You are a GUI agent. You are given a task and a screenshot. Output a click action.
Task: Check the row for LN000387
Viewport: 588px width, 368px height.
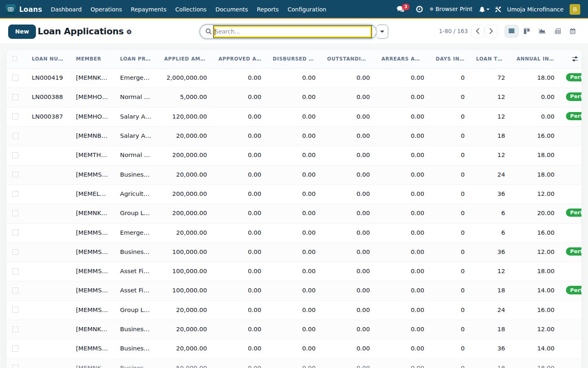(15, 117)
